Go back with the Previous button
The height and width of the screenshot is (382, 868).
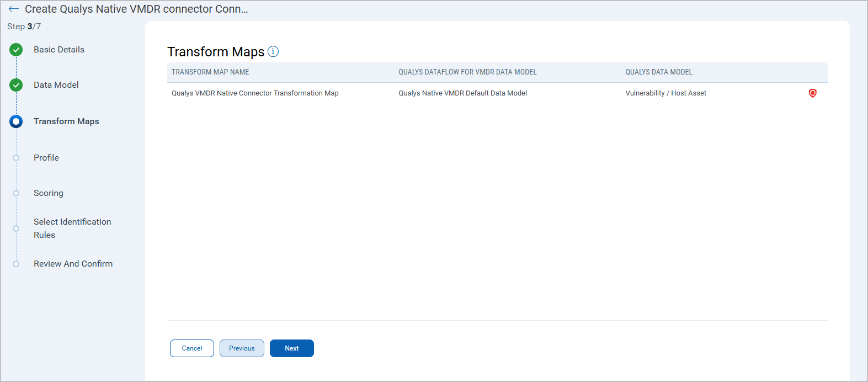[242, 348]
